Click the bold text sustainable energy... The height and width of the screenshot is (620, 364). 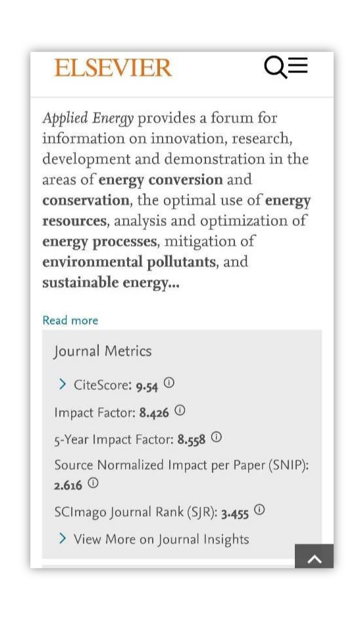click(111, 283)
